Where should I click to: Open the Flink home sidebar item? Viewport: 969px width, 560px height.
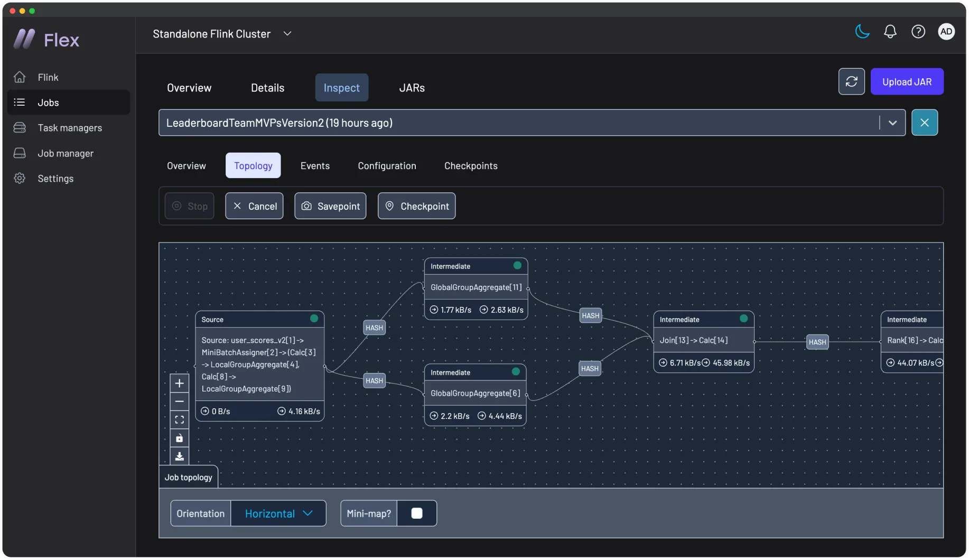tap(68, 77)
